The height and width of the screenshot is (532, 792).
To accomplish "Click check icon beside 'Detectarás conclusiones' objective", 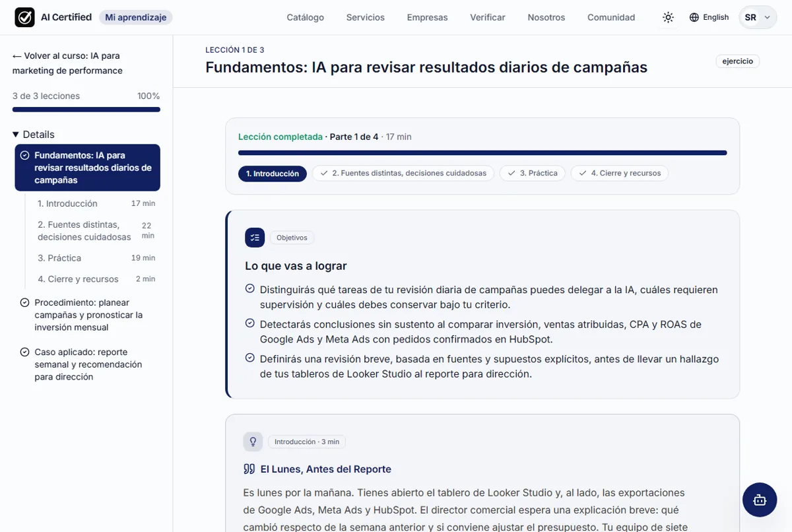I will 249,323.
